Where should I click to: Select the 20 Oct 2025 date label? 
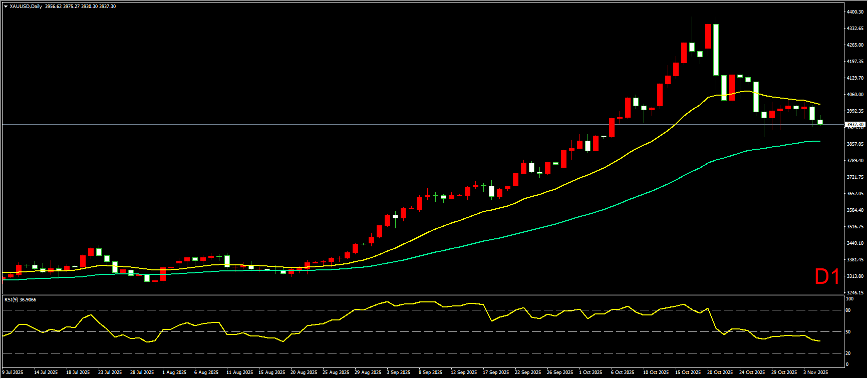click(x=720, y=372)
